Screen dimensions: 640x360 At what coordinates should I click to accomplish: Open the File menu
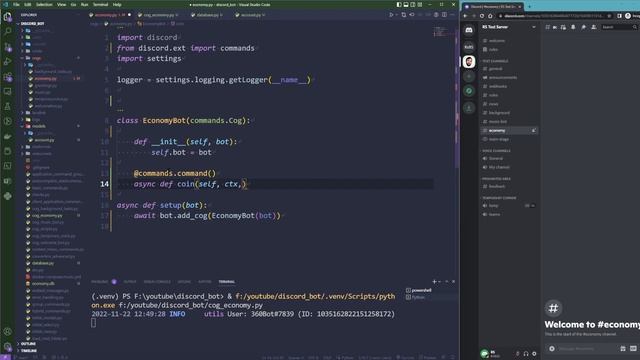click(16, 4)
